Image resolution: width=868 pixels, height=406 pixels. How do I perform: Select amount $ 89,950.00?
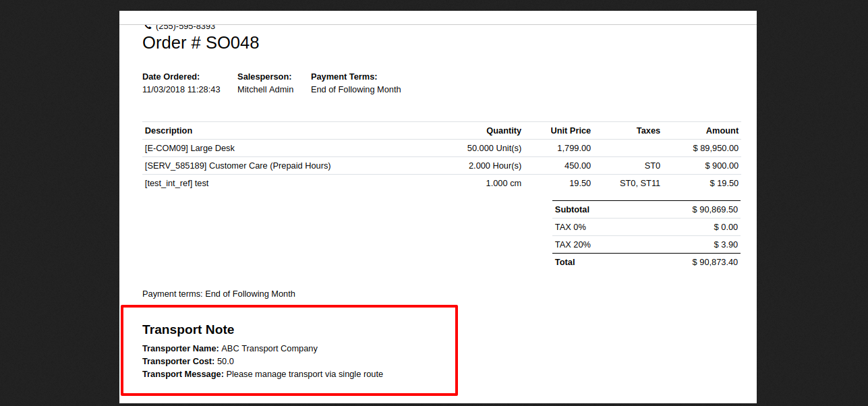click(x=716, y=148)
